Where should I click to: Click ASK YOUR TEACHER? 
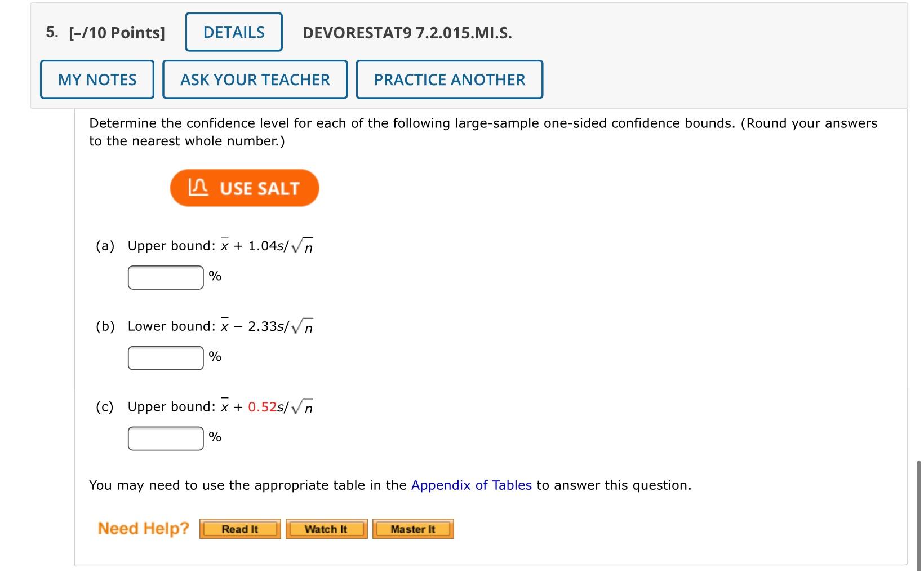tap(254, 79)
